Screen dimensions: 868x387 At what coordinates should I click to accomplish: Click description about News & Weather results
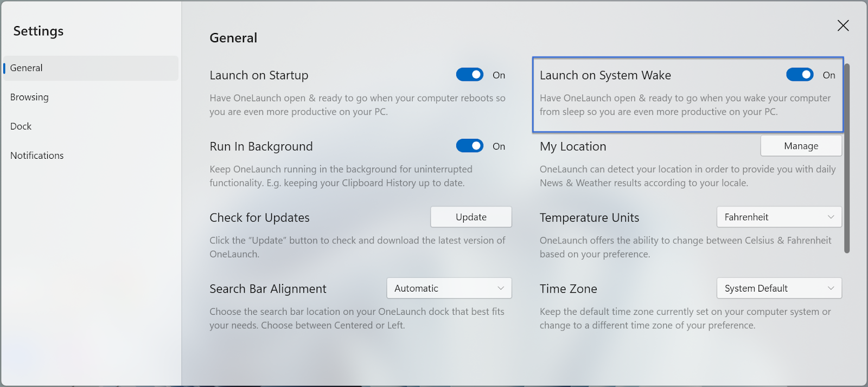687,176
